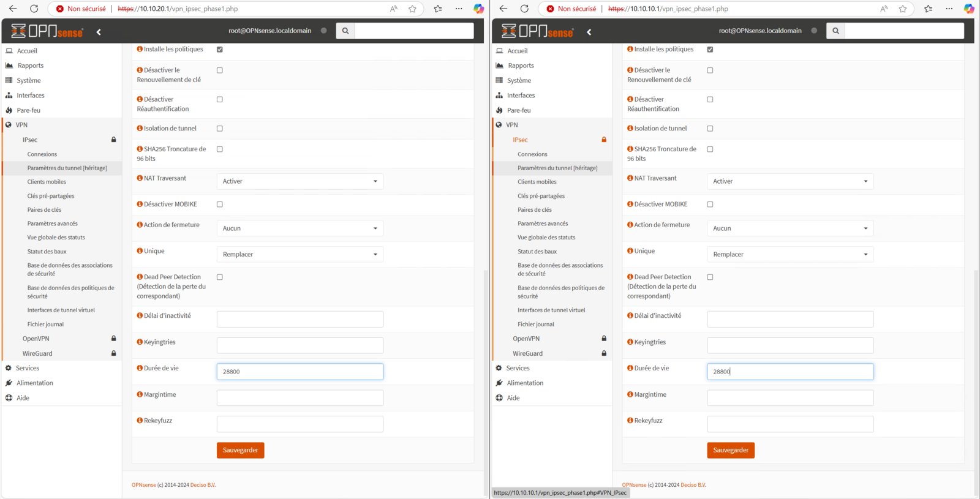Click the vertical scrollbar of the 10.10.10.1 page
The image size is (980, 499).
pos(976,367)
